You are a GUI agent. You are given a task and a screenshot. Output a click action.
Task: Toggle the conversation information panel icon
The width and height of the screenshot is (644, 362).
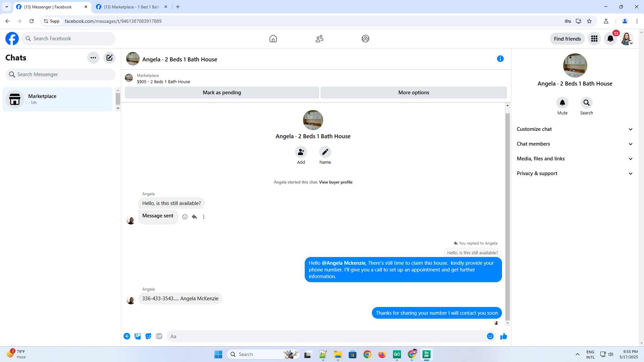click(x=500, y=59)
